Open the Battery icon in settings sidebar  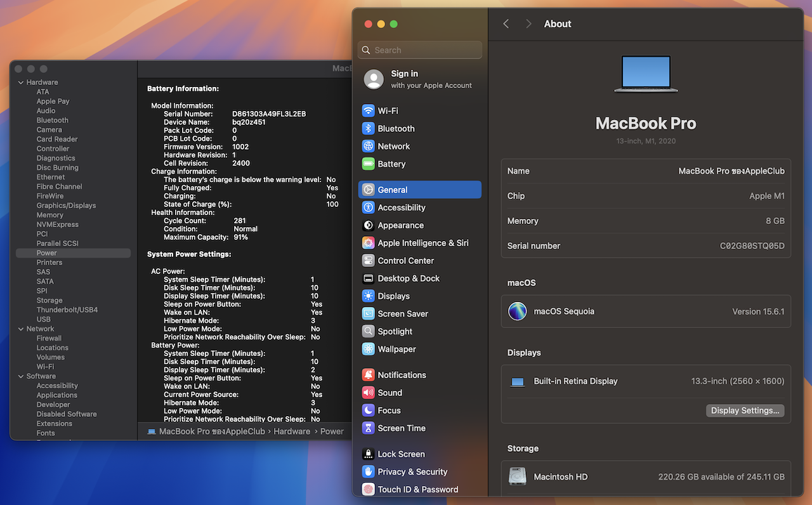(x=368, y=164)
